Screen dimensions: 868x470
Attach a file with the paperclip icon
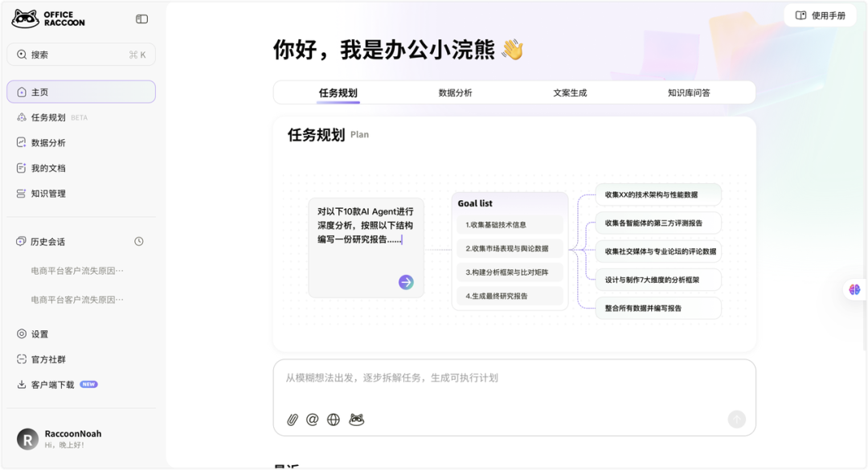coord(292,419)
